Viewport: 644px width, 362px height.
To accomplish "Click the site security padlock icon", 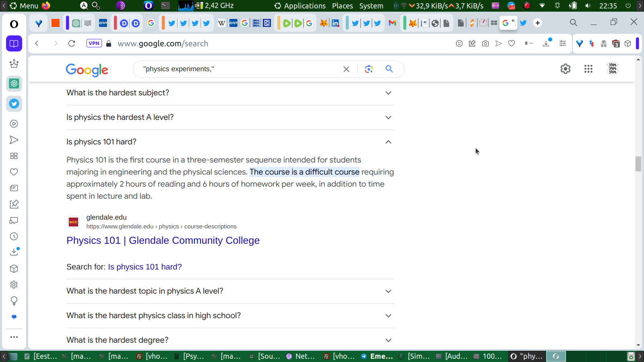I will click(x=109, y=43).
